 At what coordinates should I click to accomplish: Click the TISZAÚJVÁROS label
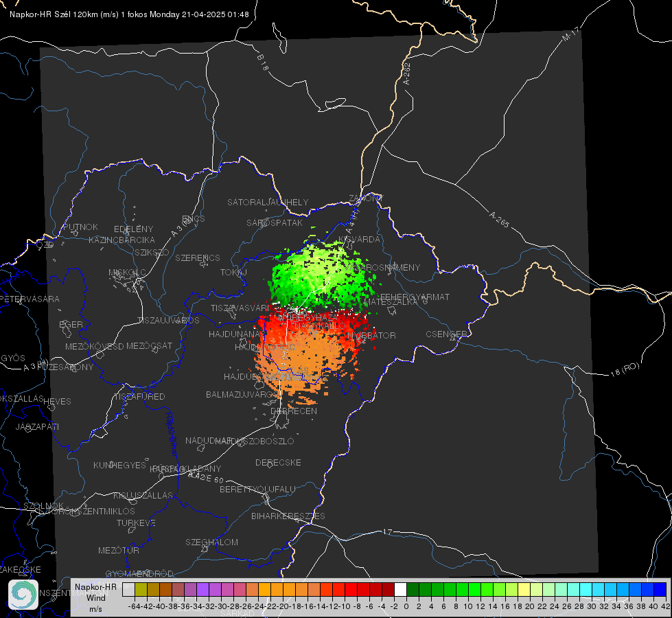pos(168,321)
